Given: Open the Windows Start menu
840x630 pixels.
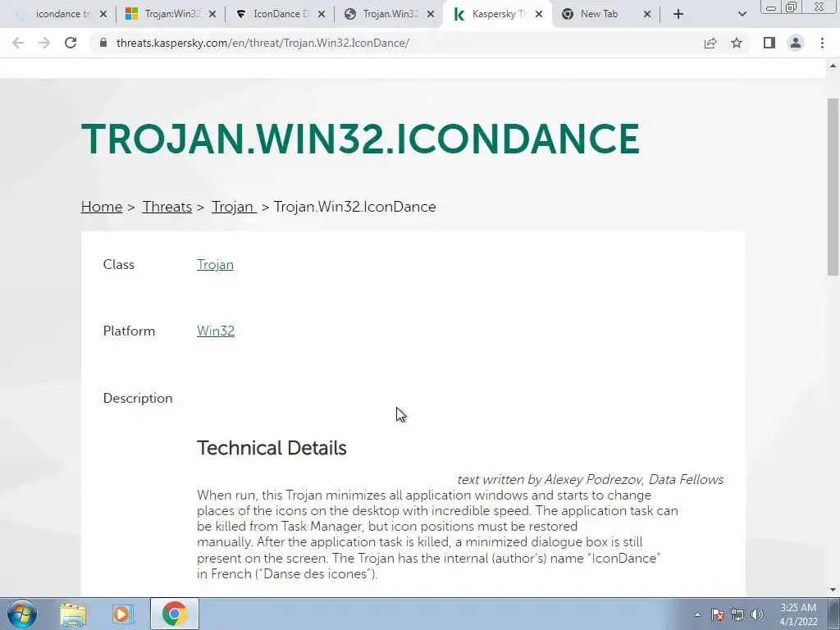Looking at the screenshot, I should [22, 614].
